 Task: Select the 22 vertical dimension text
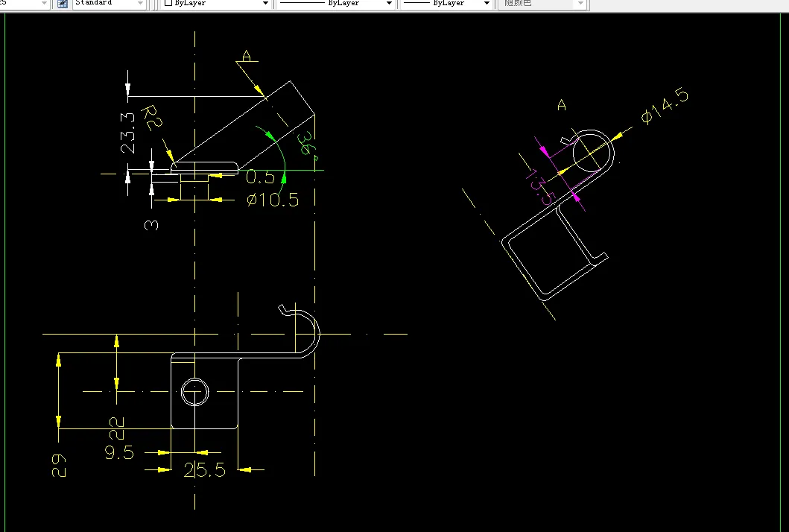coord(117,428)
